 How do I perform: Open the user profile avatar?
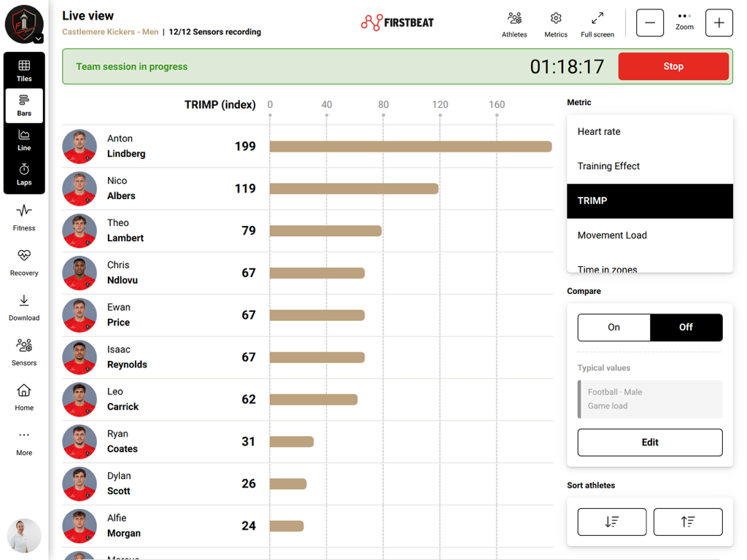[24, 535]
